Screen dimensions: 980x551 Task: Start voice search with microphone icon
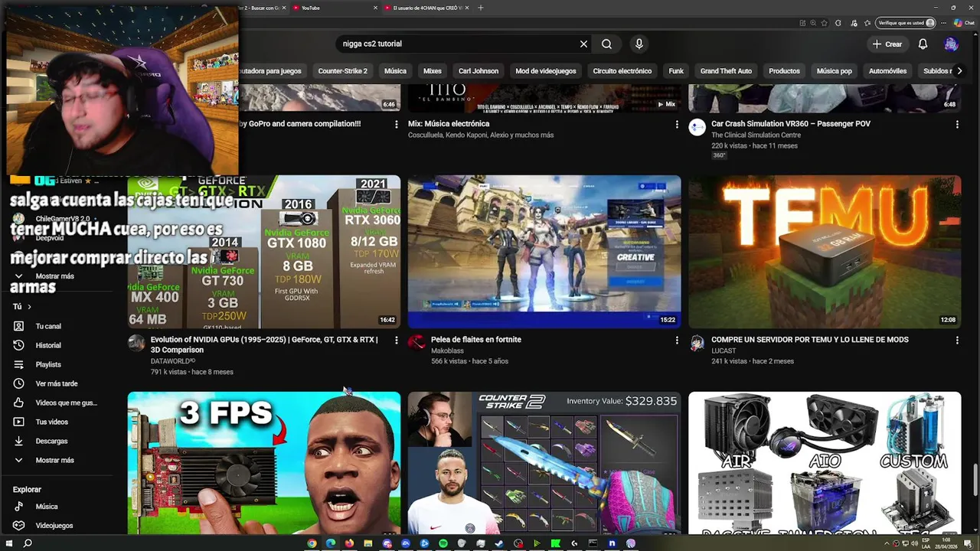coord(639,44)
